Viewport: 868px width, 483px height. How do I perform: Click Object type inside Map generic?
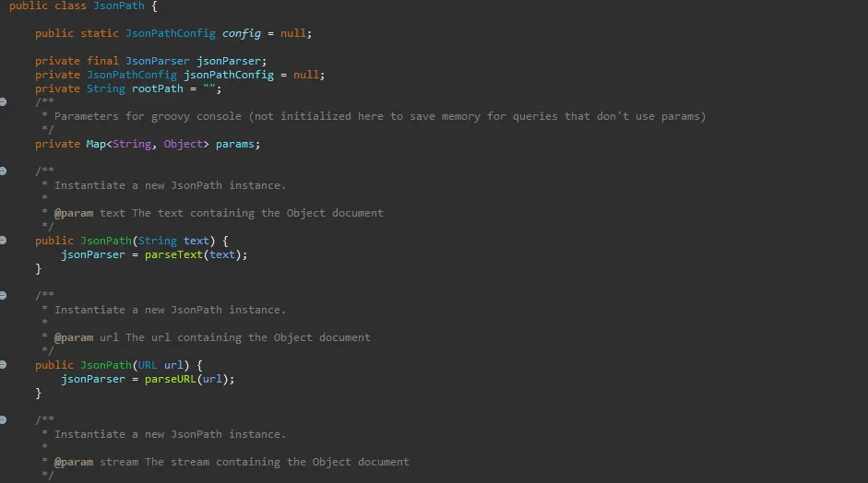(x=184, y=144)
